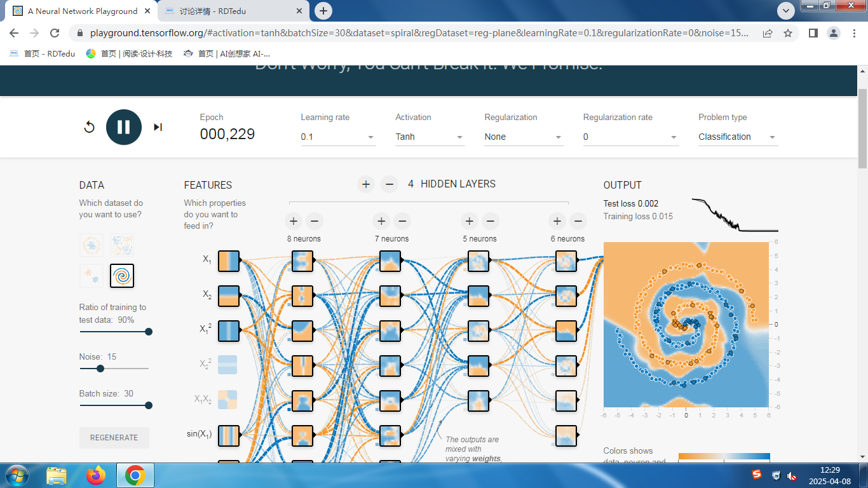This screenshot has height=488, width=868.
Task: Open the browser side panel
Action: point(813,33)
